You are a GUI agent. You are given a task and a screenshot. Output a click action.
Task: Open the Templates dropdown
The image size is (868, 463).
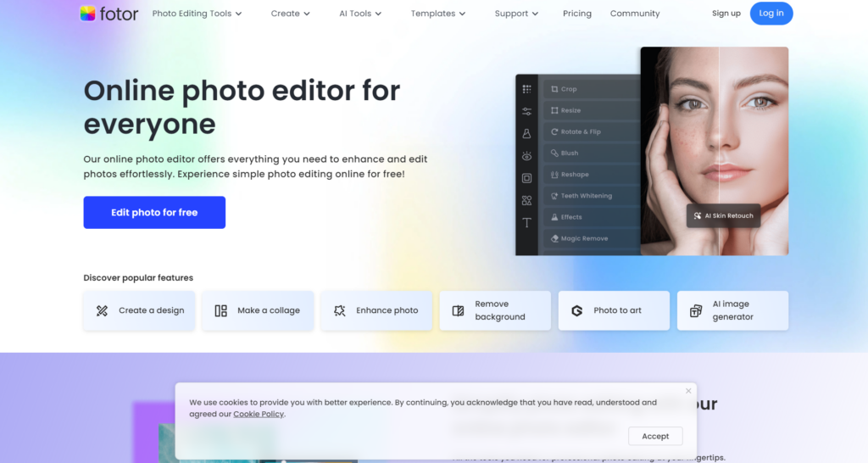coord(438,14)
